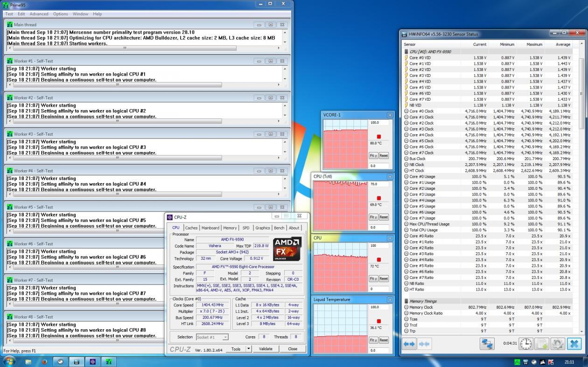588x367 pixels.
Task: Reset the min/max values with the clock icon
Action: tap(526, 344)
